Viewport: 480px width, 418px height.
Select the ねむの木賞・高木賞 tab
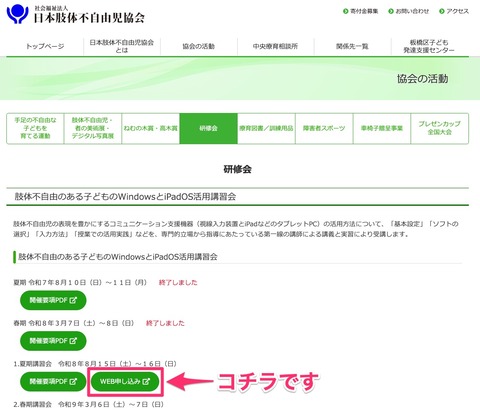pos(151,128)
